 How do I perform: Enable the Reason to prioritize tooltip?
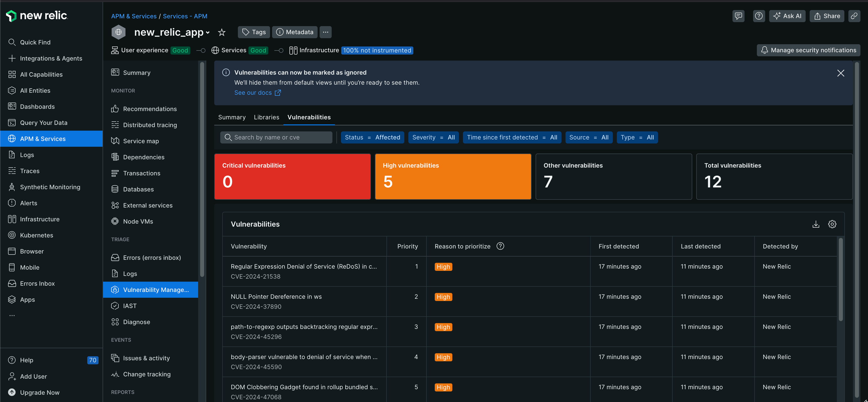(500, 246)
